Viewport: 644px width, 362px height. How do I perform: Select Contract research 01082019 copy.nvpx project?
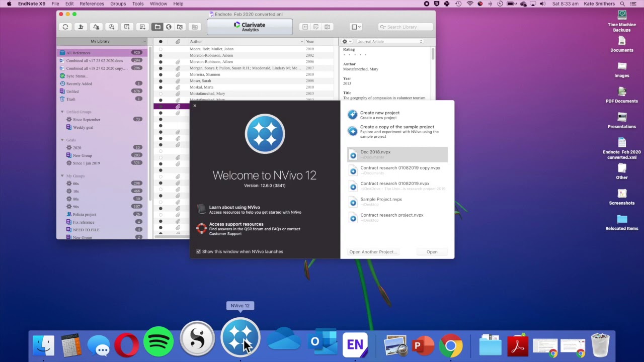(x=397, y=170)
